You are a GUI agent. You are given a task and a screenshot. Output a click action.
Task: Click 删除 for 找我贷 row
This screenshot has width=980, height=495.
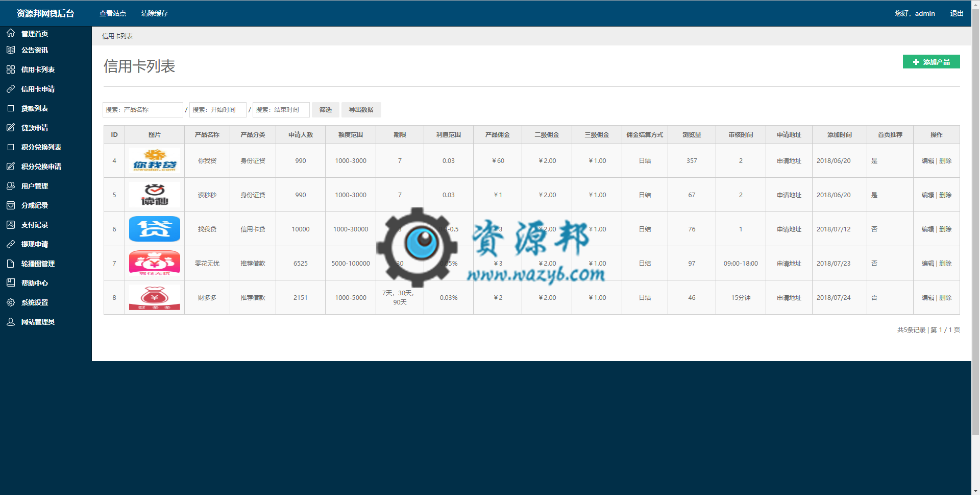(x=945, y=229)
